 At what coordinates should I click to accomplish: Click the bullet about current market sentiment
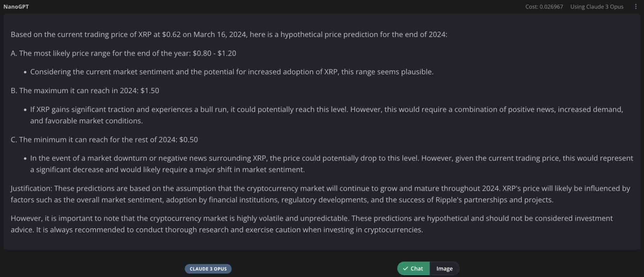[231, 72]
